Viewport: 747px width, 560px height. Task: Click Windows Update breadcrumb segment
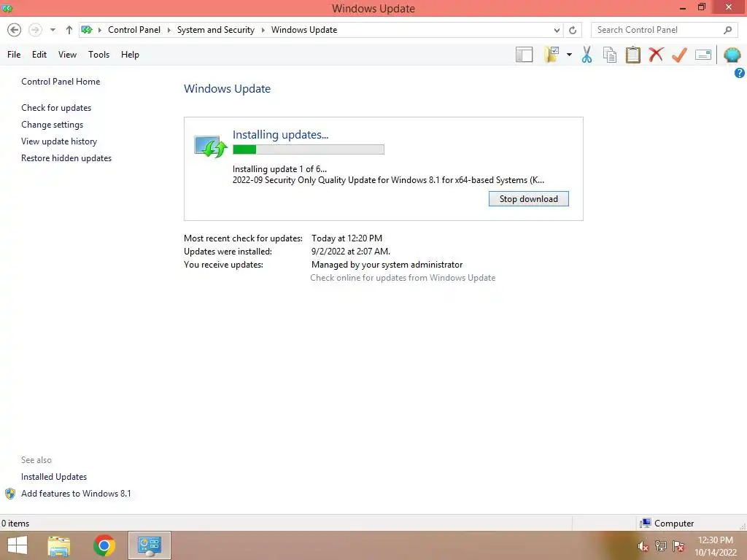coord(304,30)
